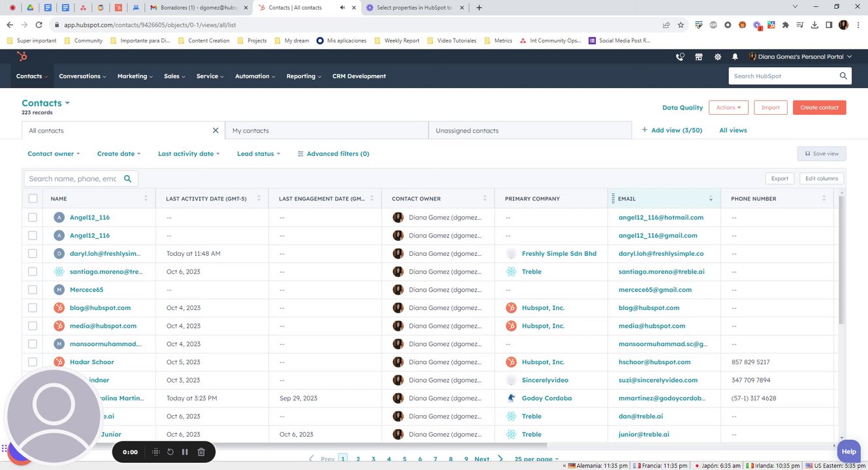Restart the screen recording
The width and height of the screenshot is (868, 470).
click(x=170, y=452)
